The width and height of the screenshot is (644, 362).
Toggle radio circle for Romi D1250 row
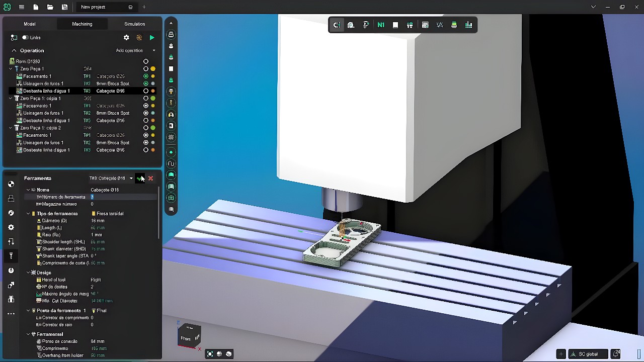click(x=146, y=61)
